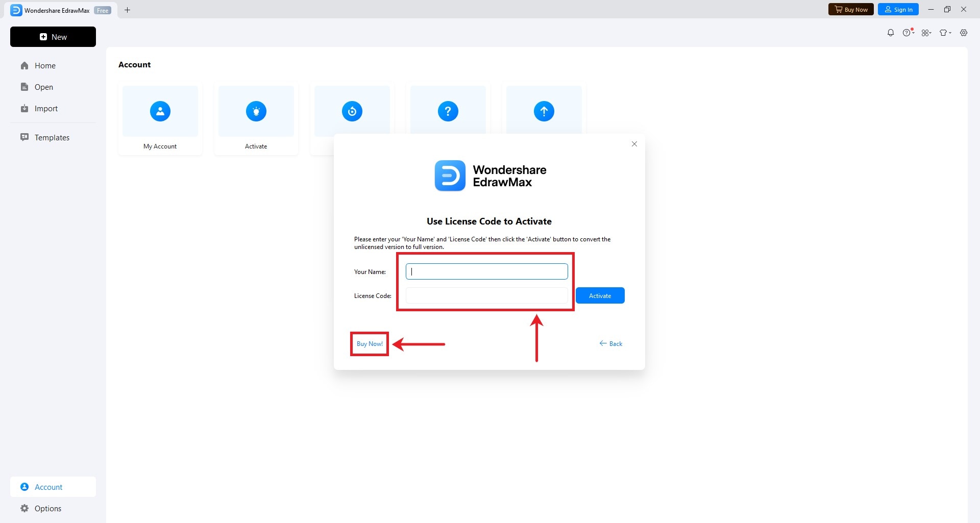The image size is (980, 523).
Task: Click the circular refresh icon card
Action: (x=352, y=111)
